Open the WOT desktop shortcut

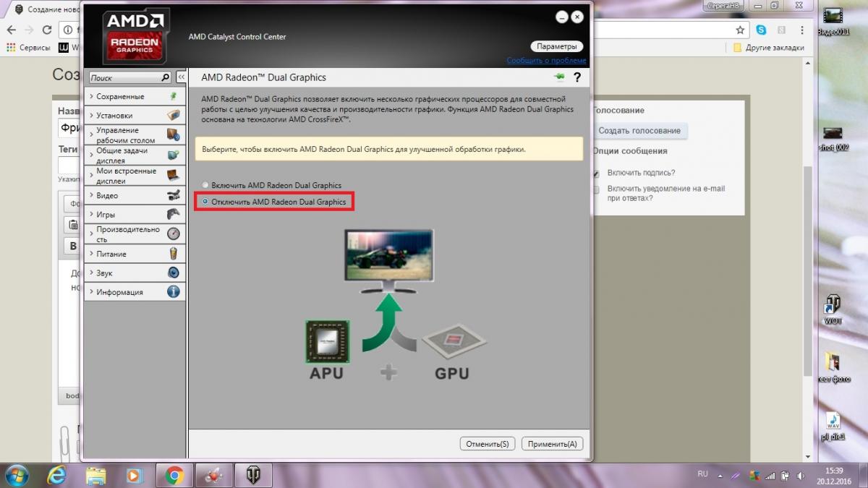tap(833, 309)
